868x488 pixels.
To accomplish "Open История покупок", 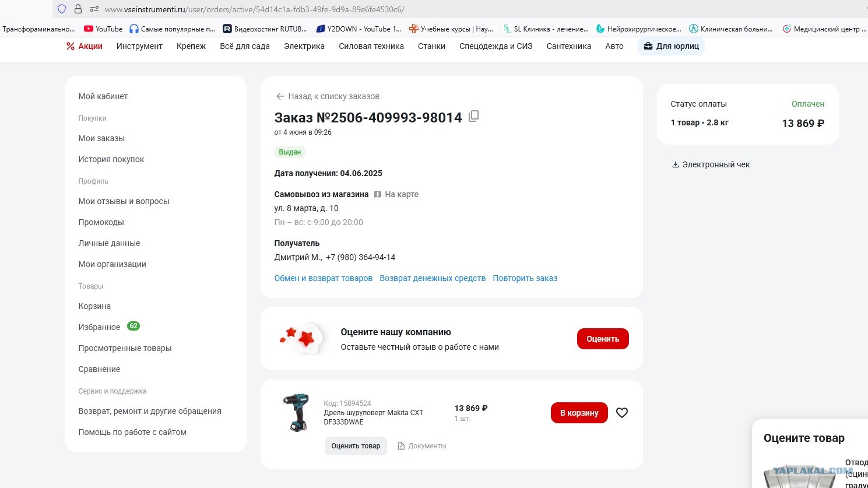I will point(111,159).
